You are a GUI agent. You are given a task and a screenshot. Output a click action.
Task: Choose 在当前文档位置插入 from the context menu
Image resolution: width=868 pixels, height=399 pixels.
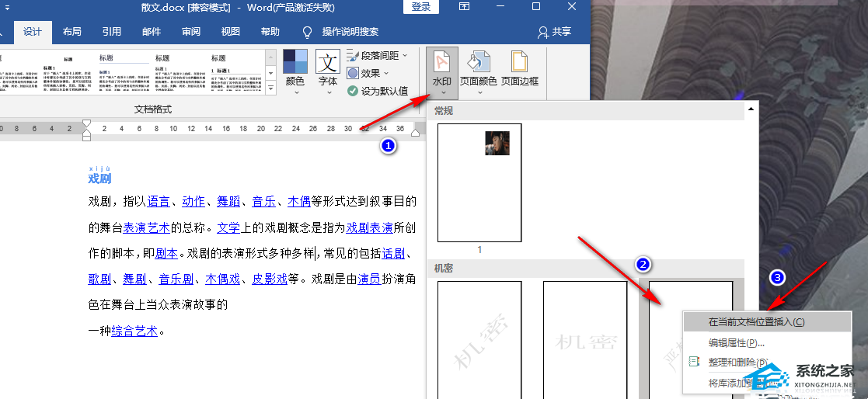[755, 321]
